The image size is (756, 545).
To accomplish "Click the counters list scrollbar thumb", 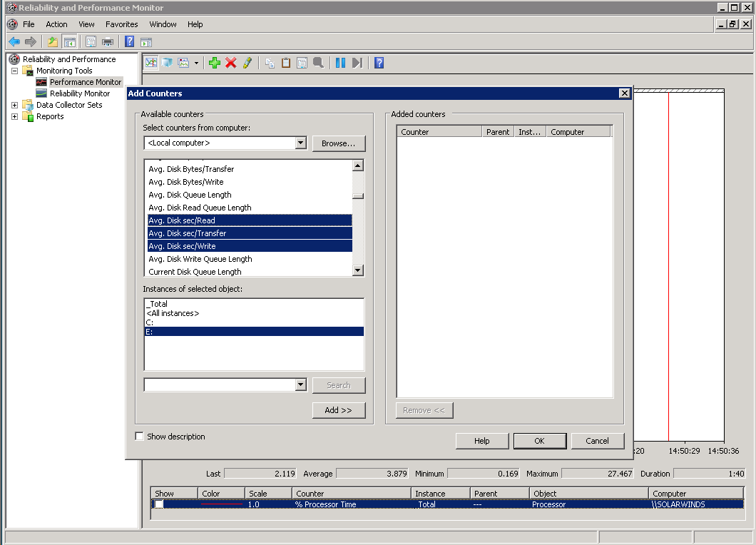I will (358, 195).
